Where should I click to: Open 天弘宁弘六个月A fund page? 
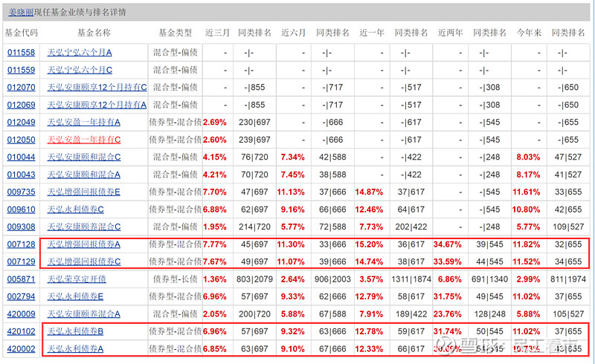(80, 52)
